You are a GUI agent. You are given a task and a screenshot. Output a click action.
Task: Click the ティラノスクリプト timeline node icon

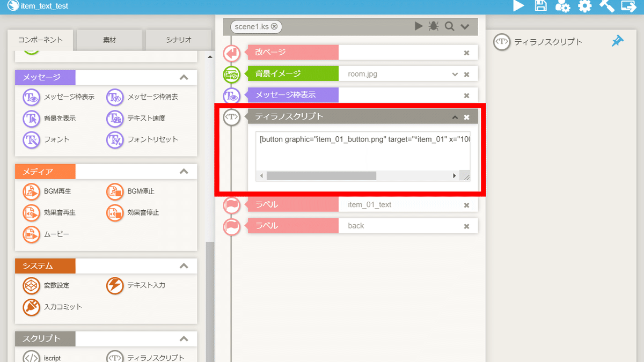[232, 117]
